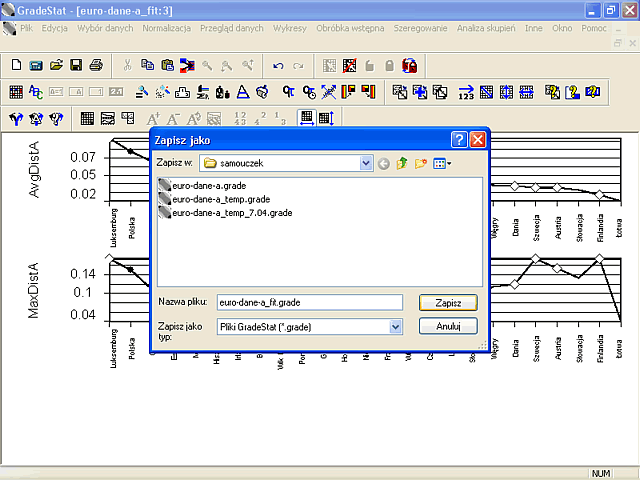Click the red padlock toolbar icon
This screenshot has height=480, width=640.
click(409, 65)
